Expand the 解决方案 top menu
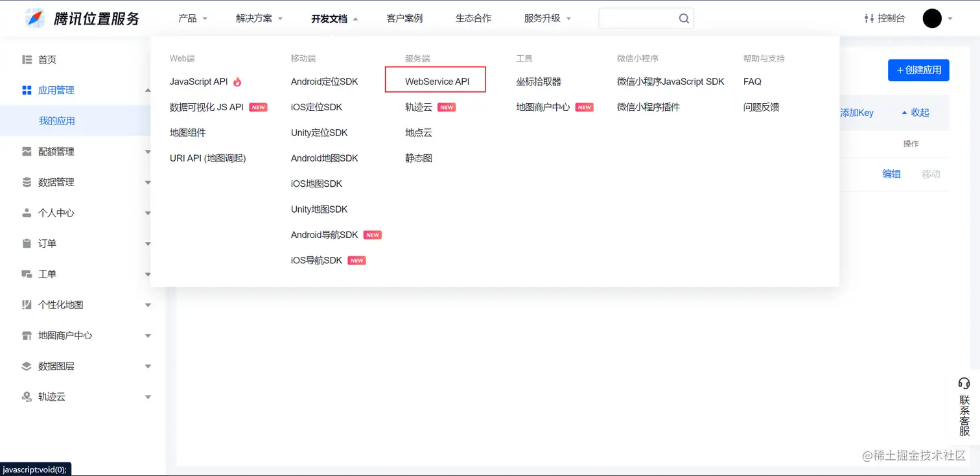Screen dimensions: 980x476 [x=259, y=18]
